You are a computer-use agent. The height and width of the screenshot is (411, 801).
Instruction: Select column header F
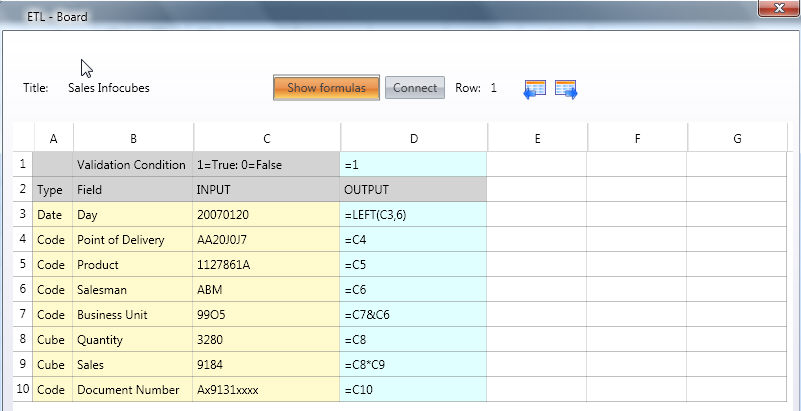click(638, 138)
